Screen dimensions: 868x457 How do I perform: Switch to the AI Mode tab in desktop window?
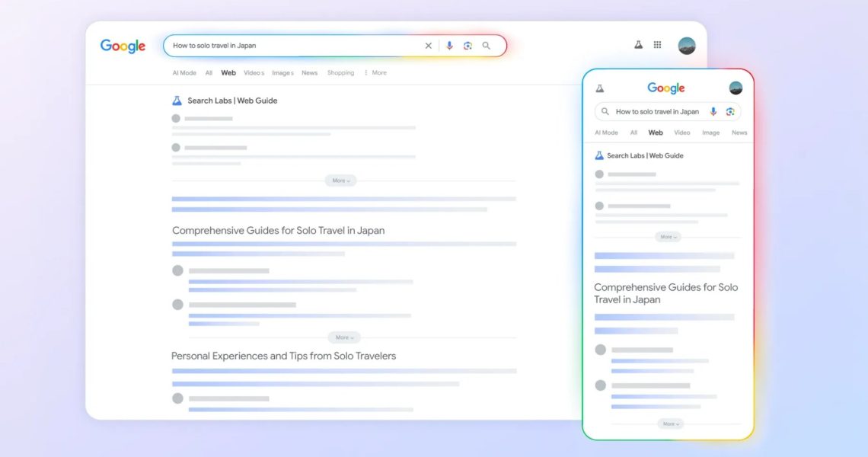tap(184, 72)
